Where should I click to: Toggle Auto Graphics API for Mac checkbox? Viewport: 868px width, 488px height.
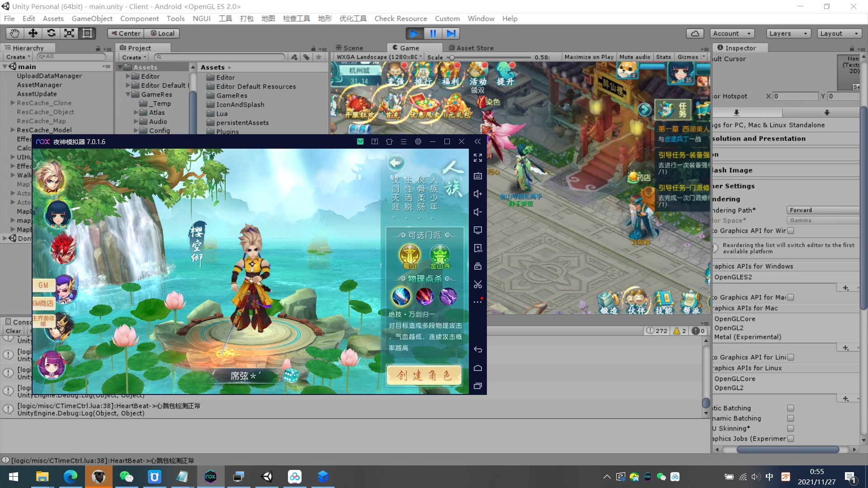(x=790, y=297)
